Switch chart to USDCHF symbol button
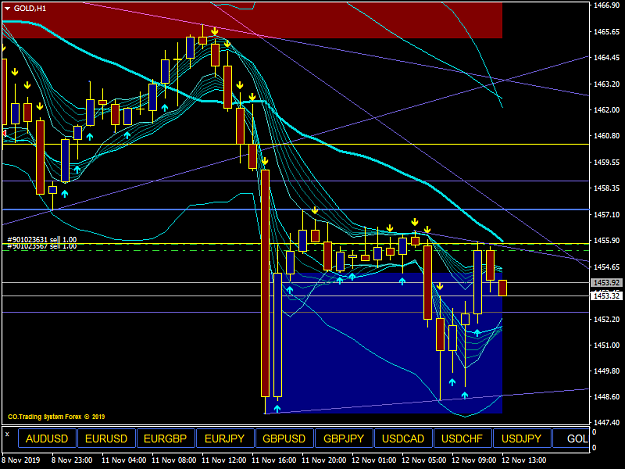This screenshot has height=469, width=625. click(x=462, y=438)
